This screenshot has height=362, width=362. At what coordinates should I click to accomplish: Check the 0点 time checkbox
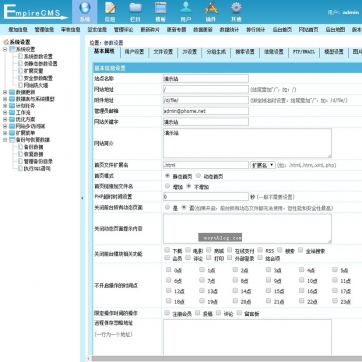tap(168, 270)
